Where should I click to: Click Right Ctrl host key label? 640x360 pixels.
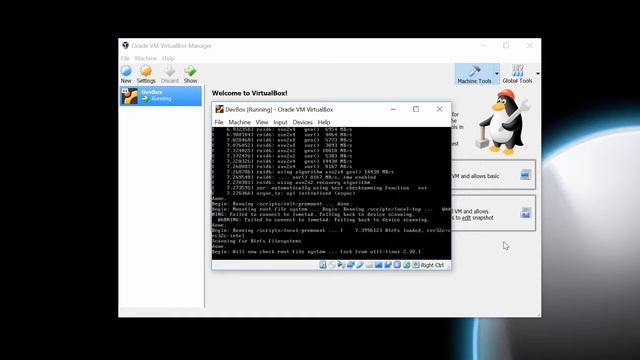tap(432, 265)
